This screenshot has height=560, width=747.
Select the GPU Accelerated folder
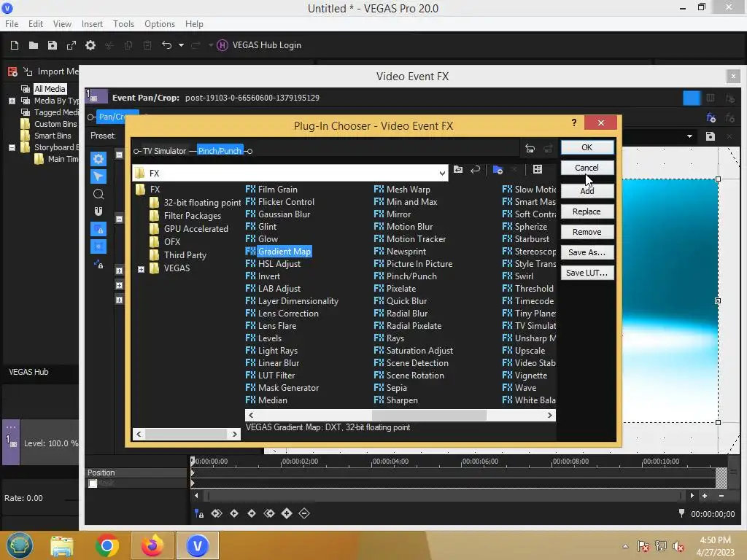coord(196,228)
